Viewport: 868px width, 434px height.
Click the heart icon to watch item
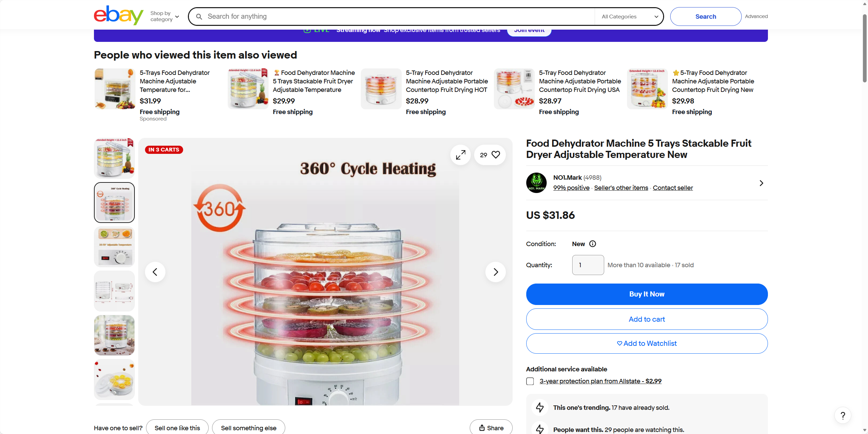coord(496,155)
